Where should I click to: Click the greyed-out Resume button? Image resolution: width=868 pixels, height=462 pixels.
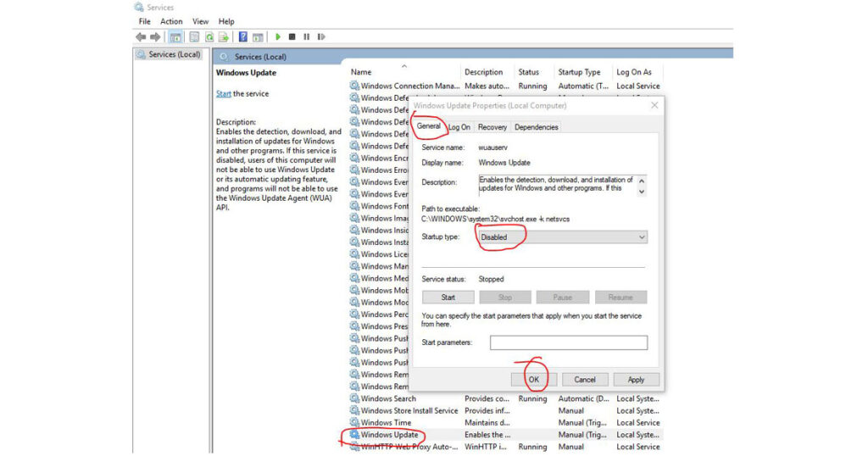point(620,298)
